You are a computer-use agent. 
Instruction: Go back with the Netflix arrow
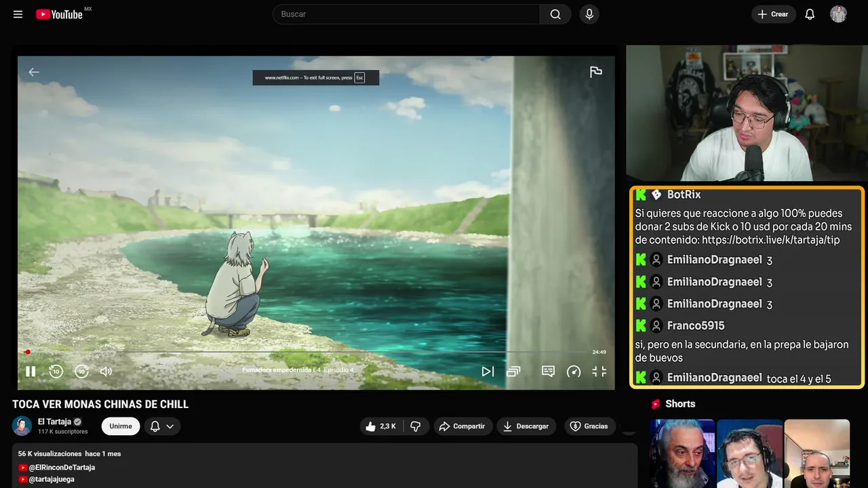click(33, 72)
